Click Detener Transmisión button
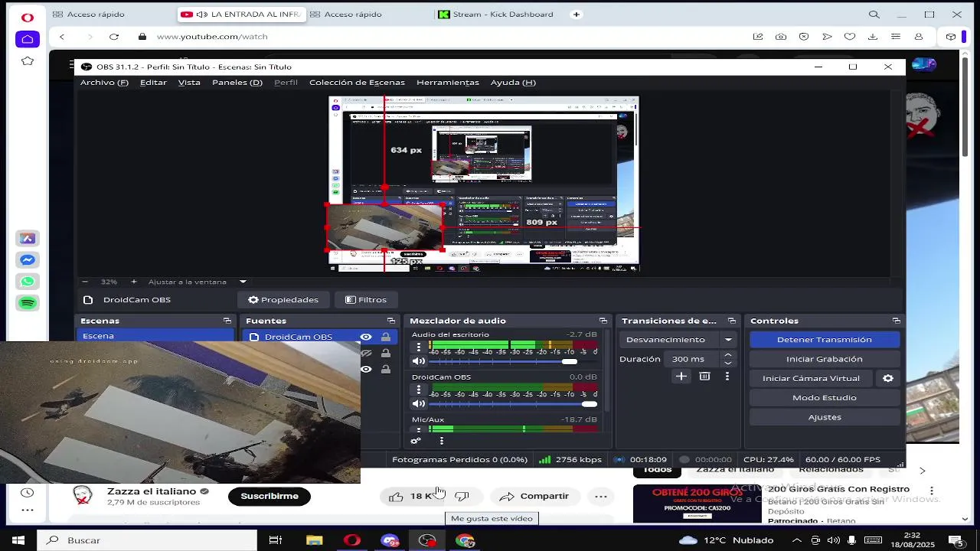This screenshot has height=551, width=980. [x=825, y=340]
